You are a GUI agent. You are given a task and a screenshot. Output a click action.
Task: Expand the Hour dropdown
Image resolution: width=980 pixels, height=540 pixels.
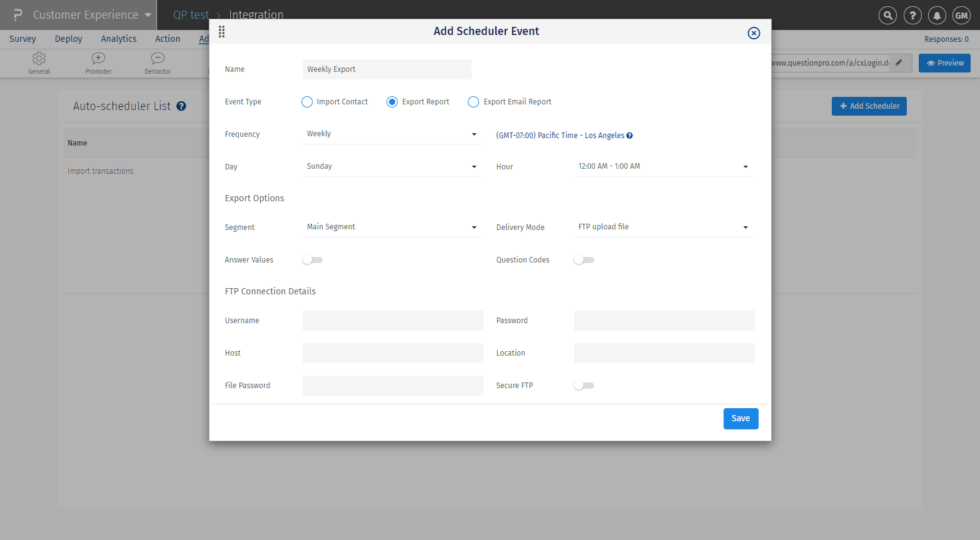tap(664, 167)
